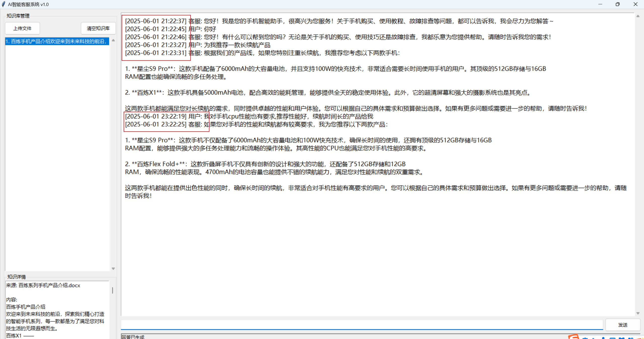Image resolution: width=644 pixels, height=339 pixels.
Task: Close the AI智能客服系统 window
Action: [635, 4]
